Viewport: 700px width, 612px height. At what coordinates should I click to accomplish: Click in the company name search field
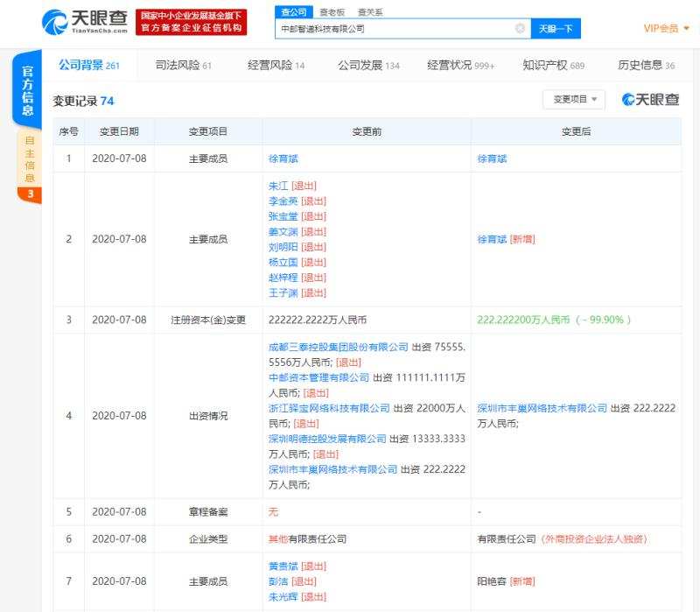point(394,29)
